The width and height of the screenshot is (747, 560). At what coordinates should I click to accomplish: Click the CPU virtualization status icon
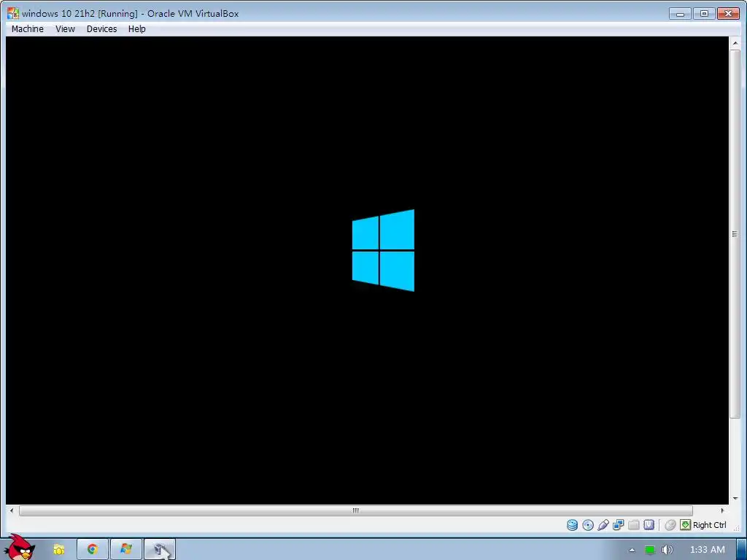(x=649, y=525)
